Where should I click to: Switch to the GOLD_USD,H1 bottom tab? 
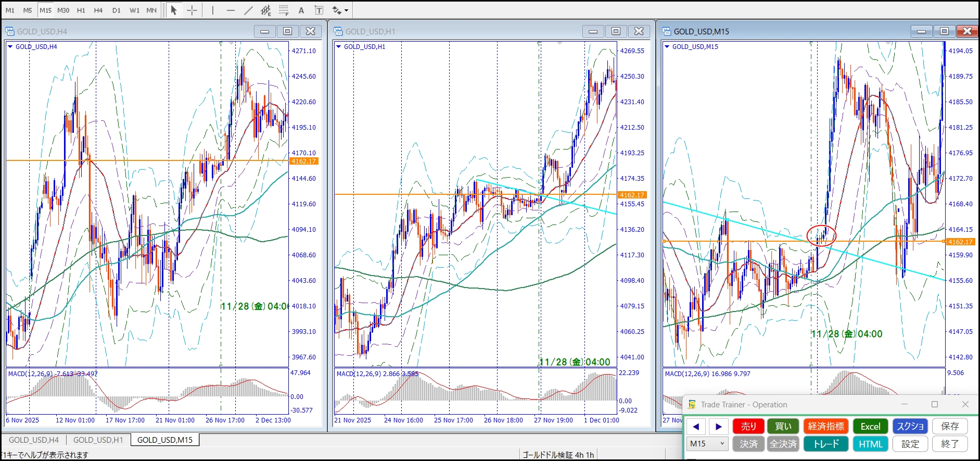(x=98, y=440)
